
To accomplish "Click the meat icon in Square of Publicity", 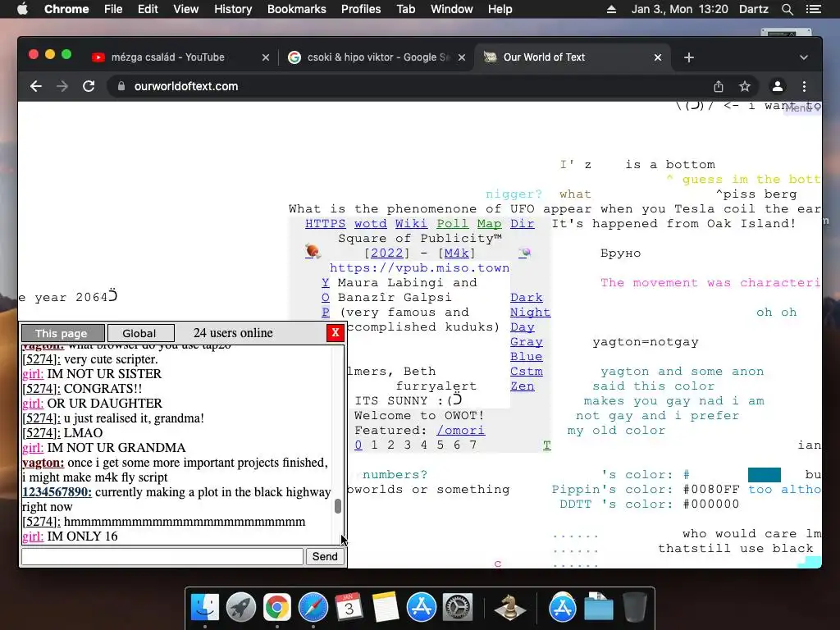I will click(x=313, y=251).
